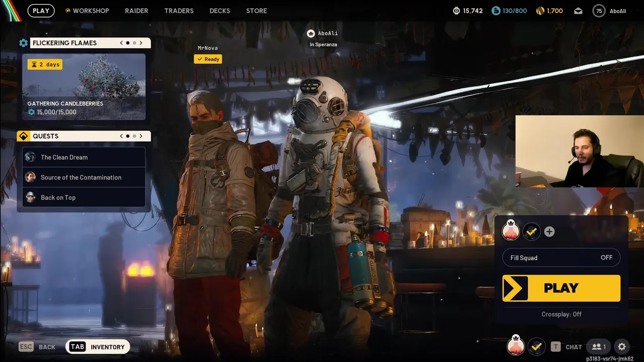Viewport: 644px width, 362px height.
Task: Click the bottom-bar ready checkmark icon
Action: click(x=536, y=346)
